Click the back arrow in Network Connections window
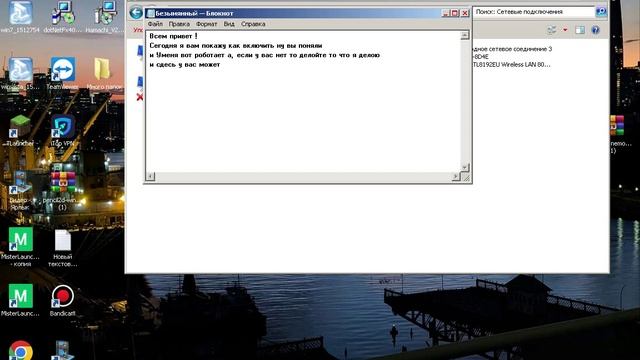Image resolution: width=640 pixels, height=360 pixels. click(x=136, y=13)
